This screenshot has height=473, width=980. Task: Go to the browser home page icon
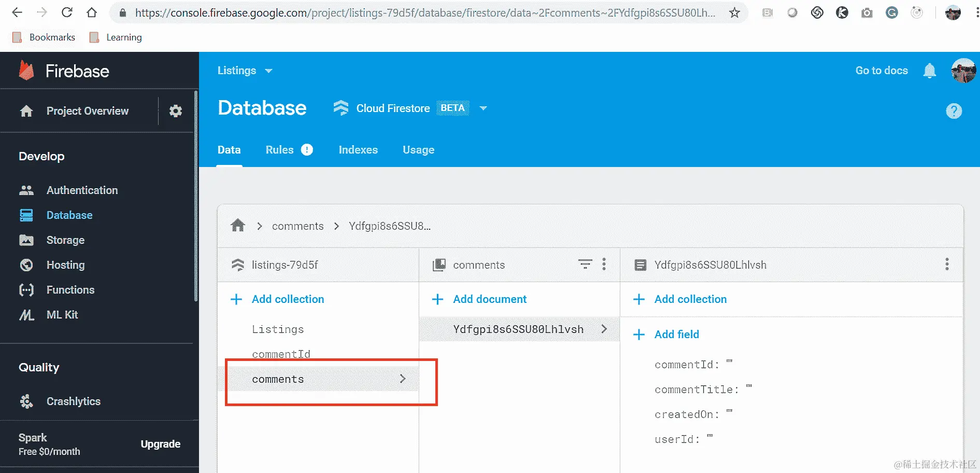pos(92,12)
